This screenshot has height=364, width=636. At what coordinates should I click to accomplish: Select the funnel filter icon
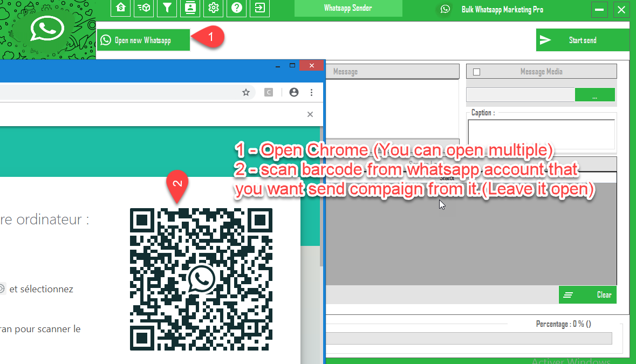[x=167, y=8]
